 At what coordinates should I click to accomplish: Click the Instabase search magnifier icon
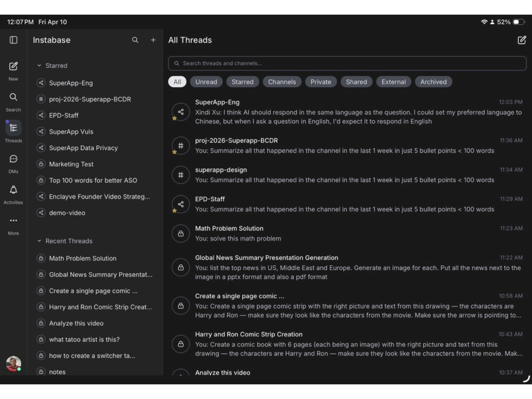point(135,40)
